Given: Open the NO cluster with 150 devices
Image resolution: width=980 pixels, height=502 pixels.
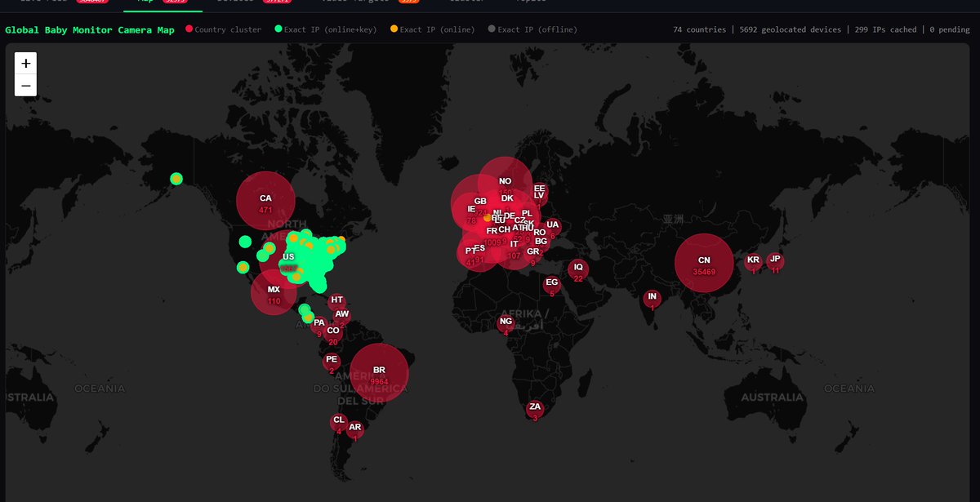Looking at the screenshot, I should 506,184.
